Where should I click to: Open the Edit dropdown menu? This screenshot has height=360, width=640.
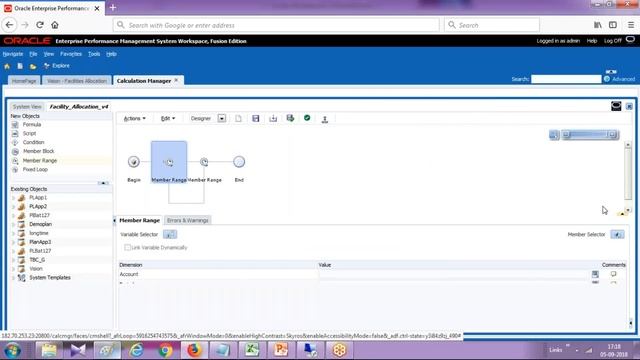click(168, 118)
